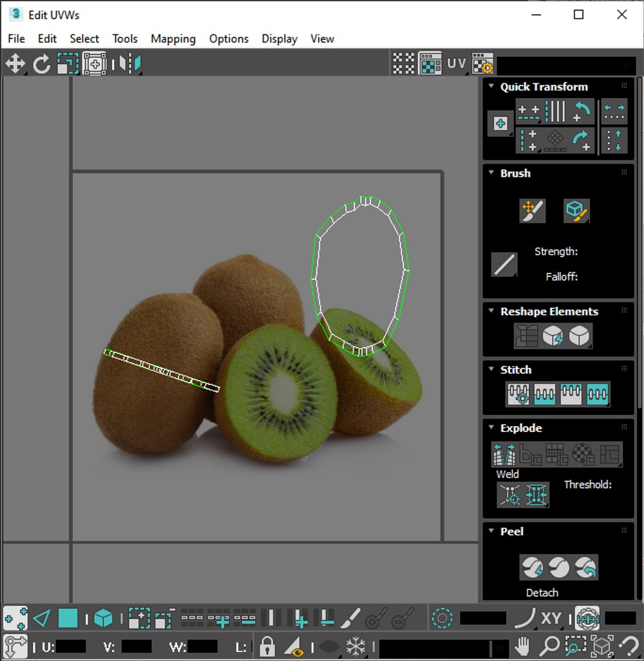Click the Break icon in Explode
644x661 pixels.
tap(504, 454)
